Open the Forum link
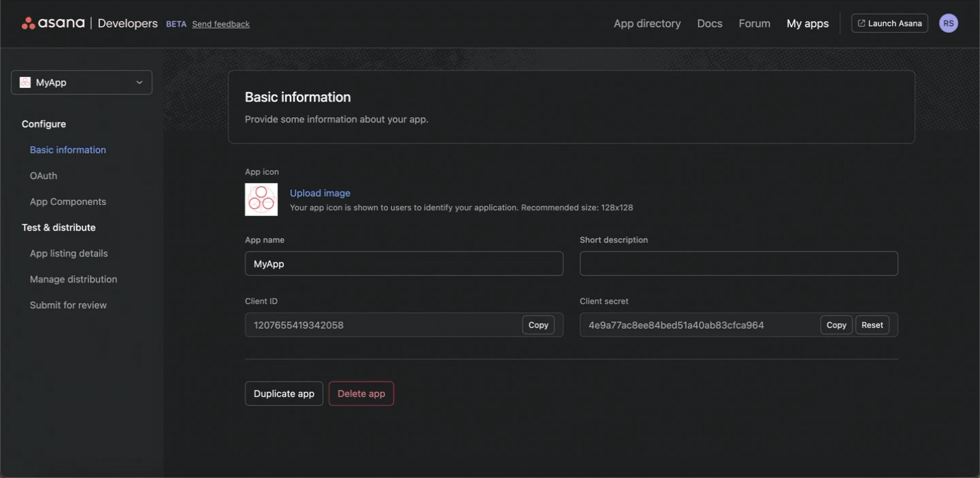980x478 pixels. coord(754,23)
